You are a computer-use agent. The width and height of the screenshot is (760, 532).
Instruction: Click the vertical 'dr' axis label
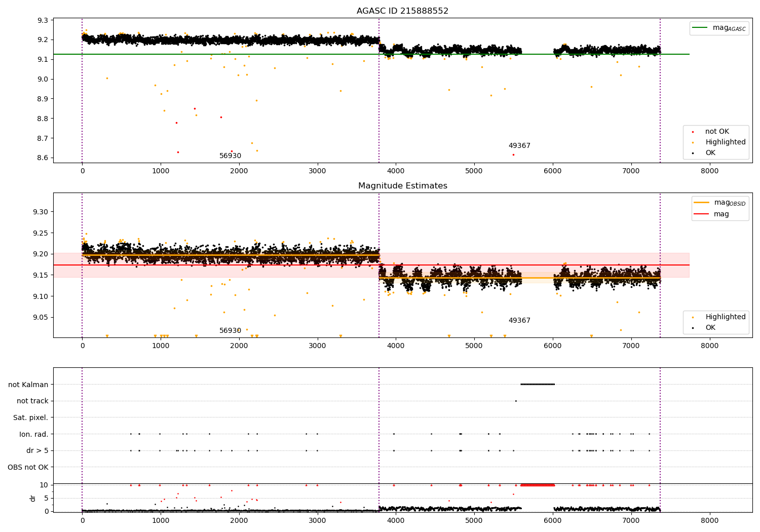click(x=33, y=498)
